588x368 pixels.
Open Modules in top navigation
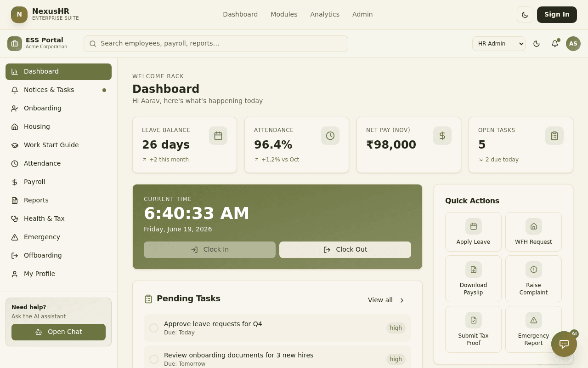pos(284,14)
